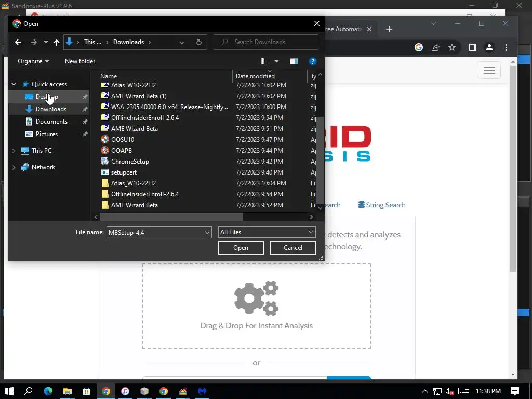Switch to the String Search tab
532x399 pixels.
[x=382, y=205]
